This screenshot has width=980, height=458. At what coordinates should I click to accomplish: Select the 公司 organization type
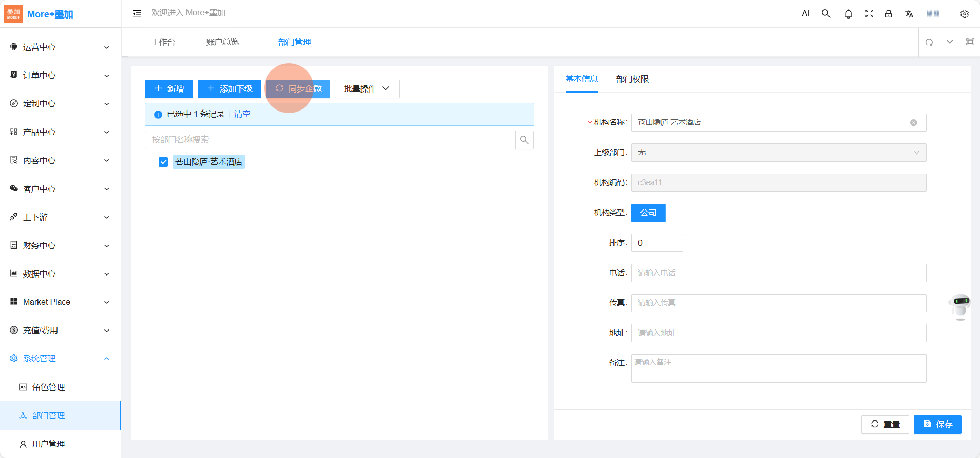[x=648, y=213]
